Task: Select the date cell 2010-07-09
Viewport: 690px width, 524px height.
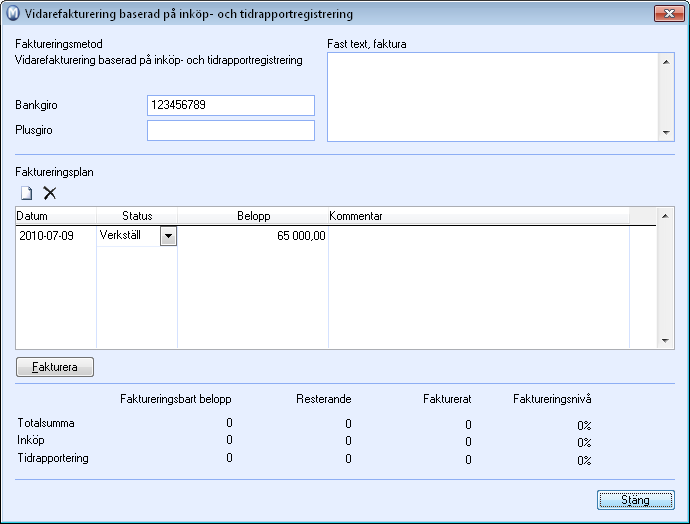Action: [x=56, y=236]
